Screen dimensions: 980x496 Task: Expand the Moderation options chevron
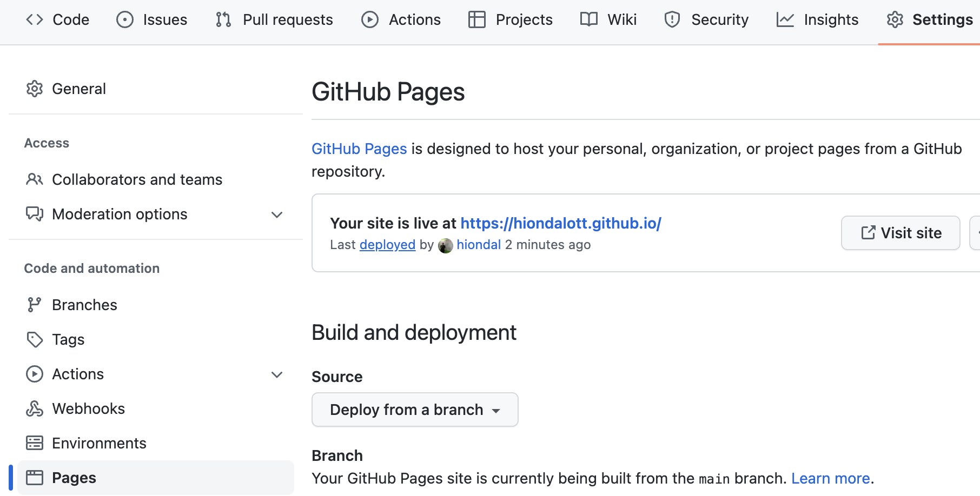(277, 215)
